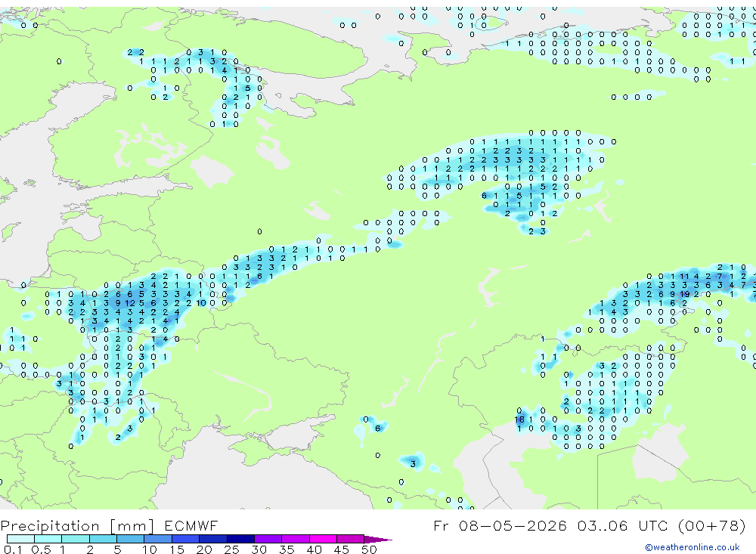Click the "25" legend scale label
The height and width of the screenshot is (554, 756).
coord(231,549)
